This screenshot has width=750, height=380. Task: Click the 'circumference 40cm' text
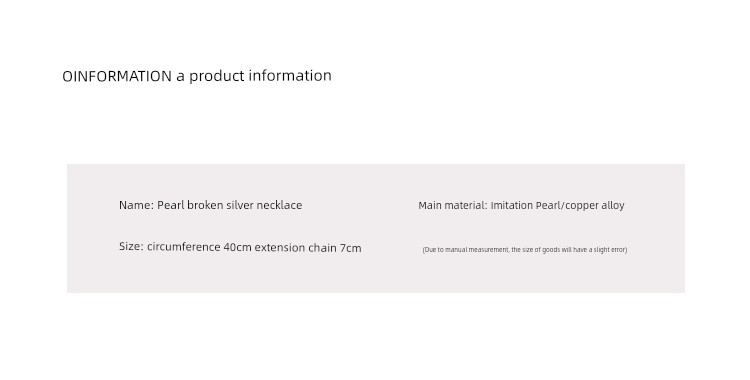coord(199,247)
